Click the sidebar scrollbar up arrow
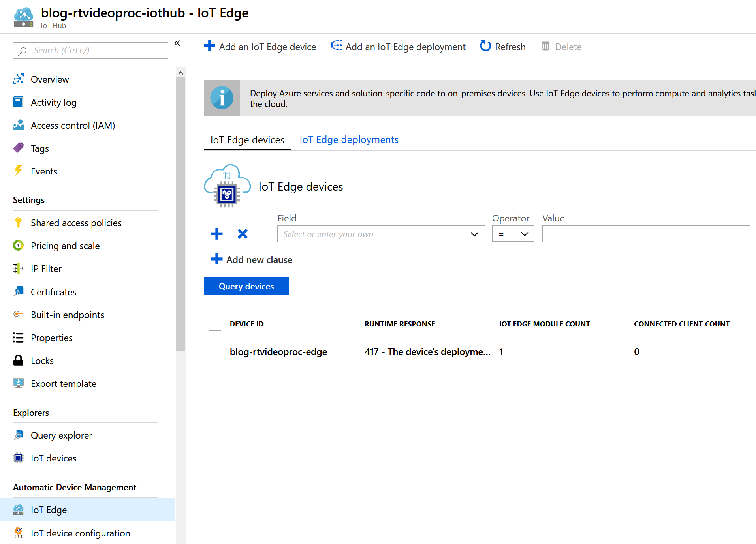 [181, 73]
